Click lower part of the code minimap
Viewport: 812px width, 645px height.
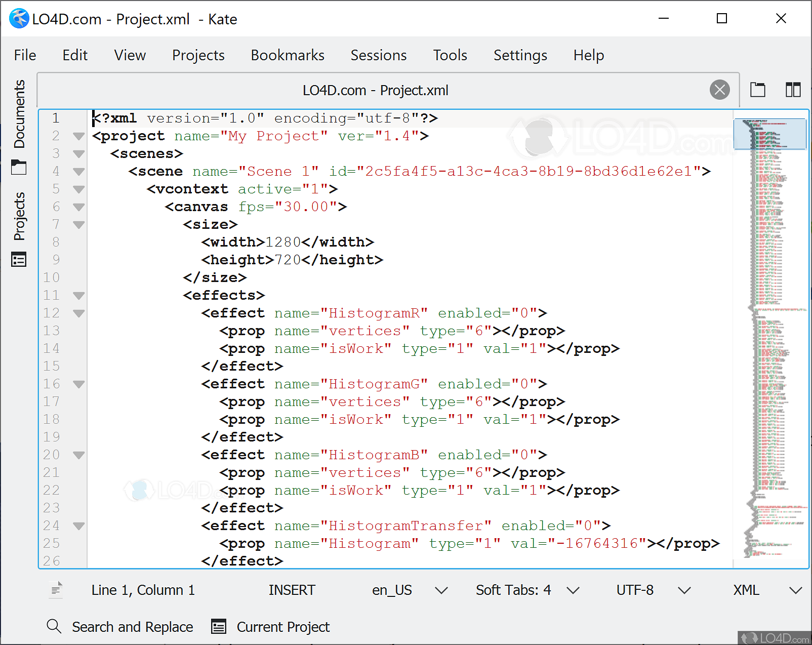click(x=770, y=506)
